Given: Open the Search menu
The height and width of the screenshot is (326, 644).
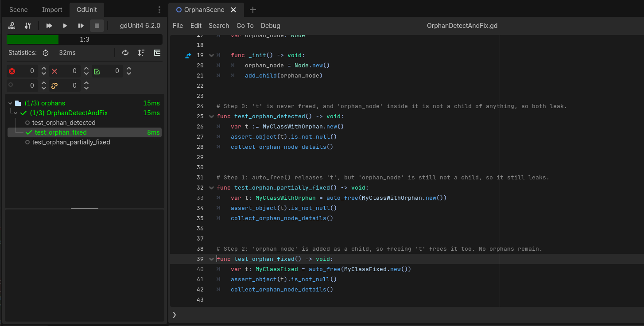Looking at the screenshot, I should [x=219, y=26].
